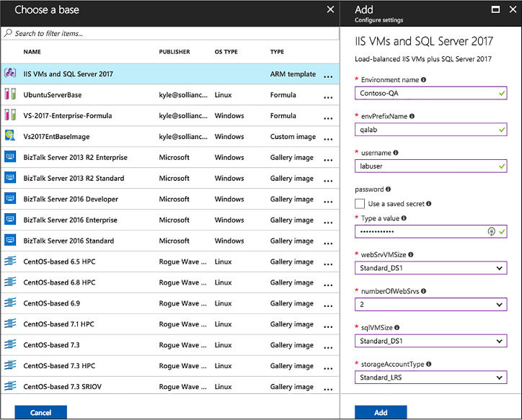522x420 pixels.
Task: Click the info icon next to envPrefixName
Action: coord(412,116)
